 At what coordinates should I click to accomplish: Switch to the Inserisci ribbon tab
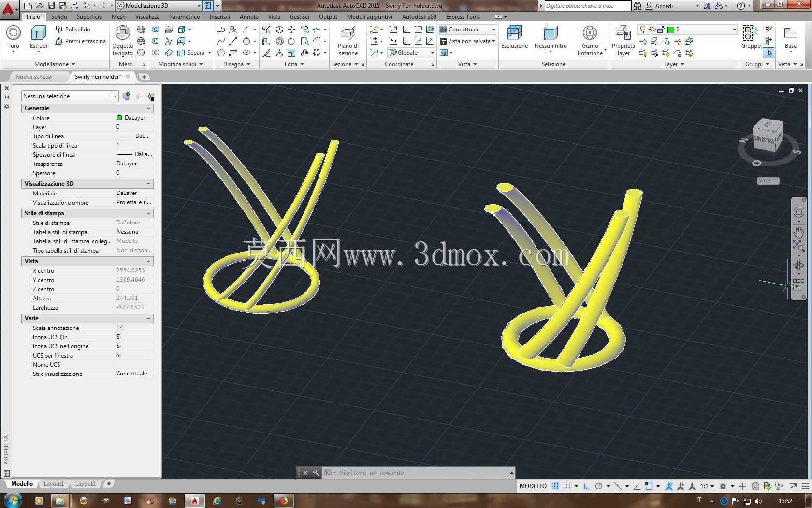point(219,17)
